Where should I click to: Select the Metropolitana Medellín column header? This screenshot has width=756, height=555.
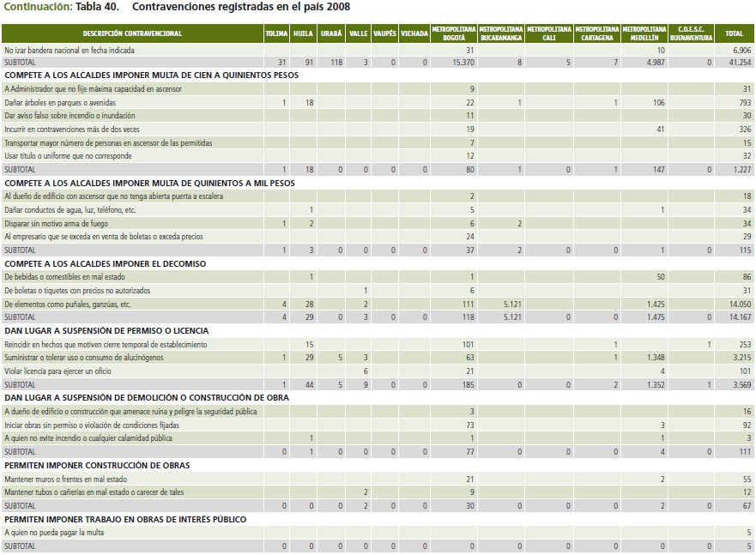(x=644, y=33)
